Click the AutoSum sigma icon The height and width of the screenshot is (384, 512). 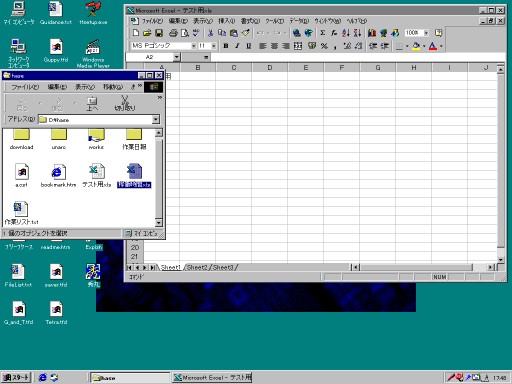pyautogui.click(x=323, y=33)
